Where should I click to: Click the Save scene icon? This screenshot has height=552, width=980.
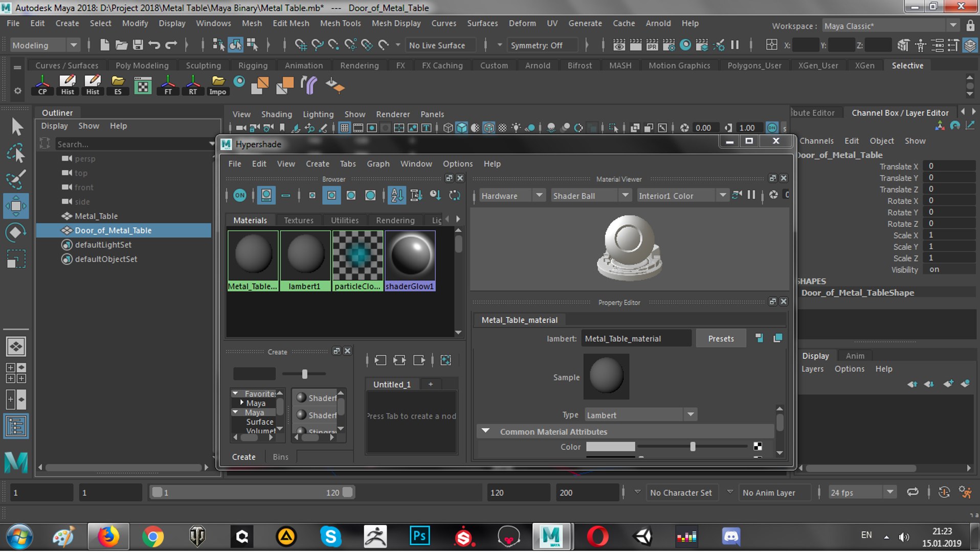[138, 45]
